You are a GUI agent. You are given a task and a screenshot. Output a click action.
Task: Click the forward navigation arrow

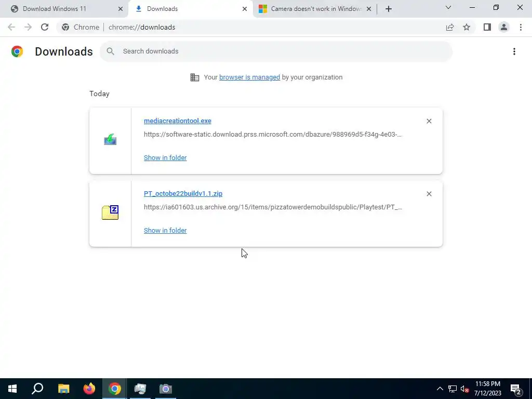point(28,27)
